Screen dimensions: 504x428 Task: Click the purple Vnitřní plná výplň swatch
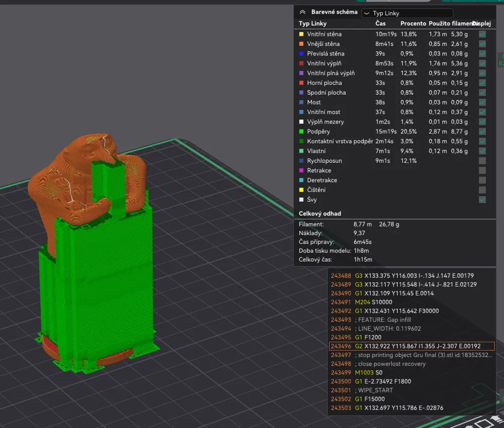(x=301, y=73)
